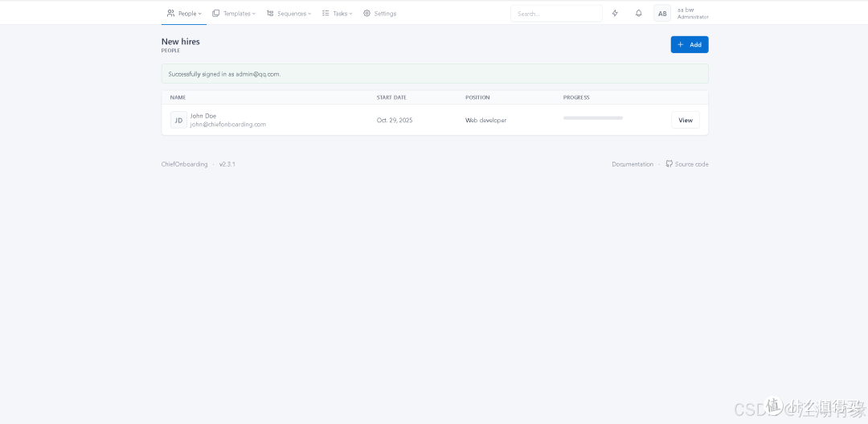Expand the Templates chevron arrow
Screen dimensions: 868x424
tap(254, 14)
